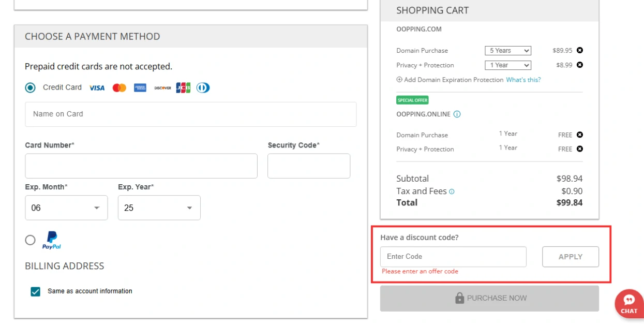Click 'Prepaid credit cards are not accepted.' notice
The height and width of the screenshot is (324, 644).
point(98,66)
